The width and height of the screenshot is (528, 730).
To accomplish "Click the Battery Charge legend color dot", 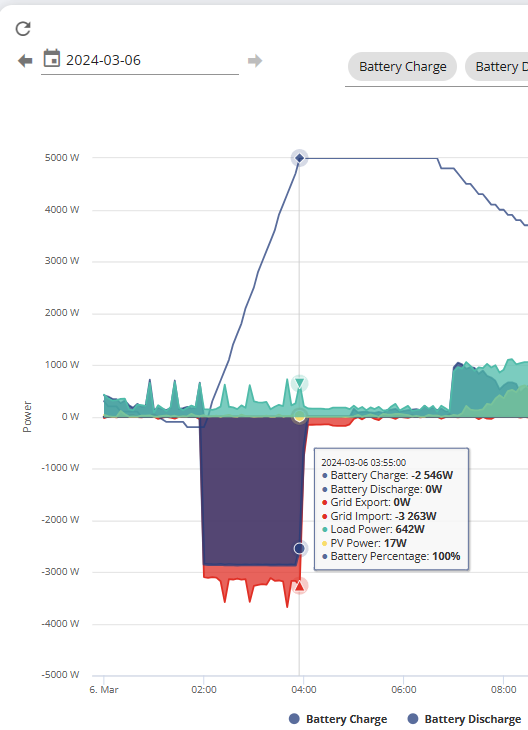I will [x=294, y=719].
